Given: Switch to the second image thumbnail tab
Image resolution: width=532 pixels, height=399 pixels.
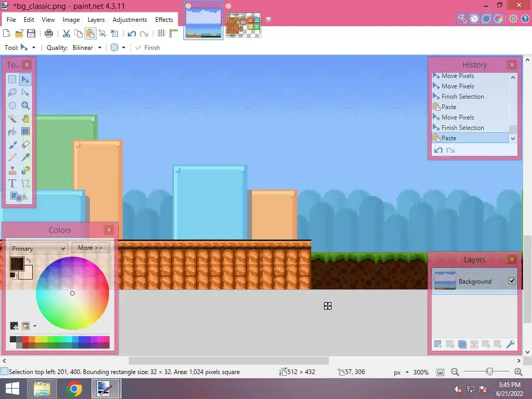Looking at the screenshot, I should pos(243,25).
